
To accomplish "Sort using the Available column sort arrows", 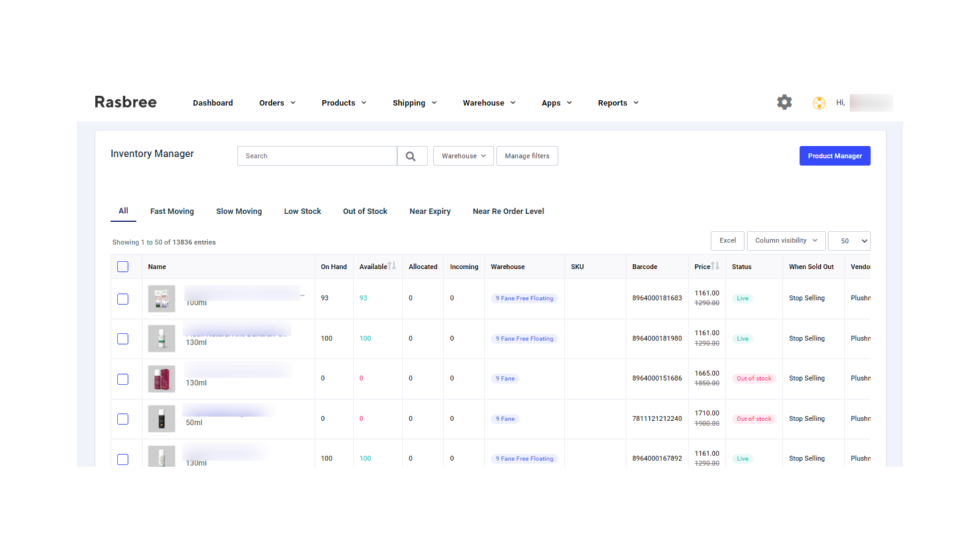I will tap(392, 266).
